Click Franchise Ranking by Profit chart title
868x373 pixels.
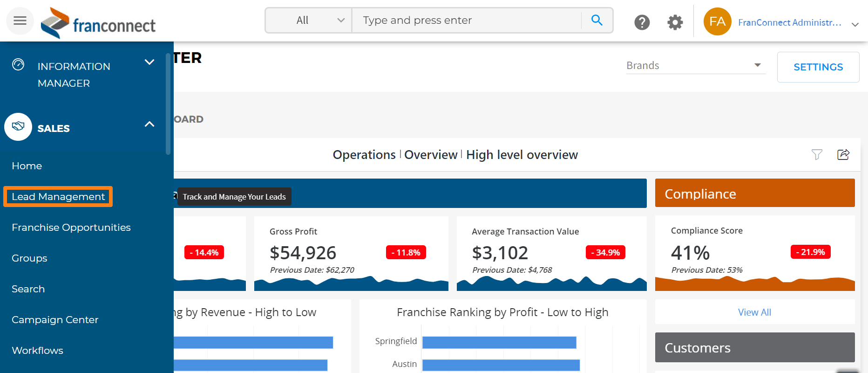point(502,312)
